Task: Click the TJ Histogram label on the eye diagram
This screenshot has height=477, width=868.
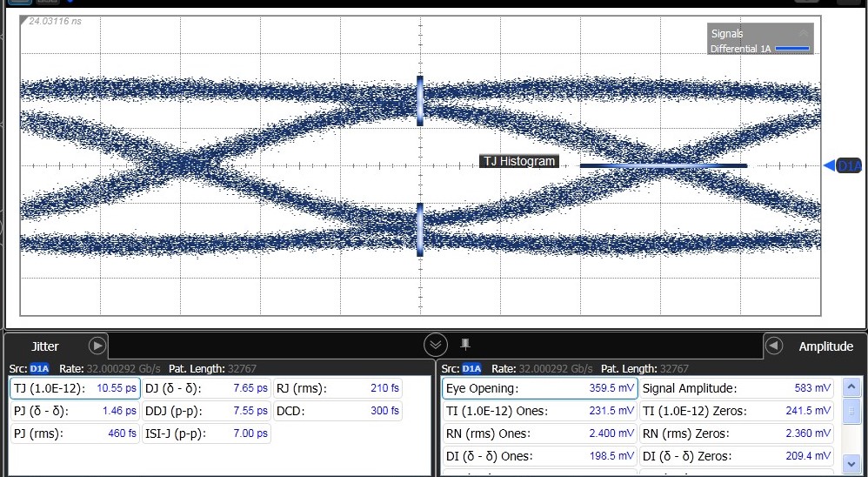Action: point(518,162)
